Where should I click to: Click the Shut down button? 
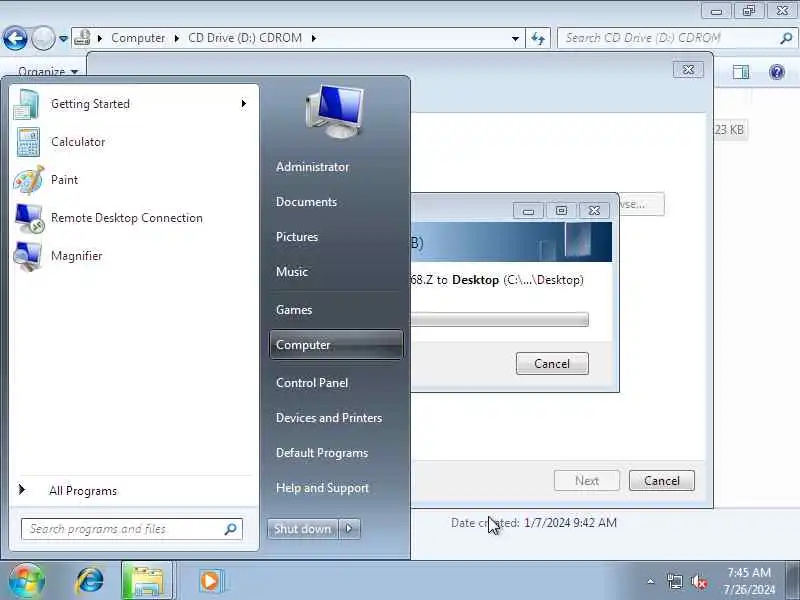[x=303, y=529]
